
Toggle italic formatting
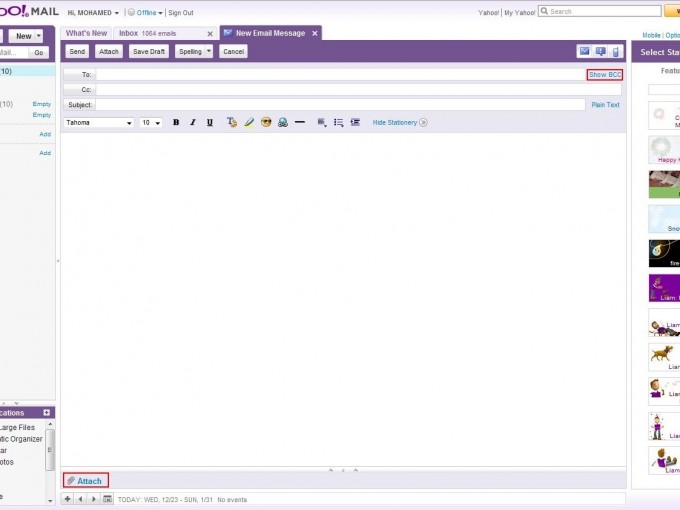coord(193,123)
